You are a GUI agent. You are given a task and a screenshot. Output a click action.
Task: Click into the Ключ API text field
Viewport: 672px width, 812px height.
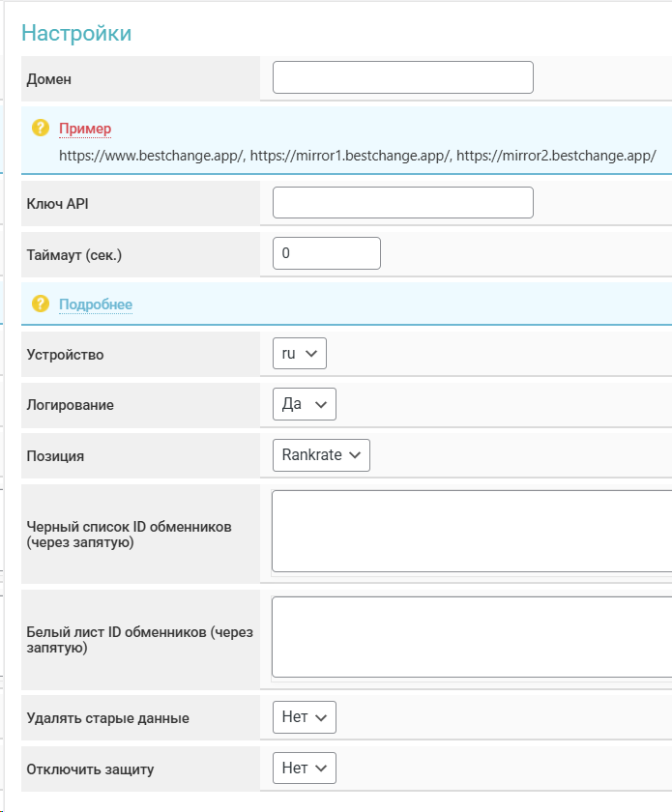(402, 203)
